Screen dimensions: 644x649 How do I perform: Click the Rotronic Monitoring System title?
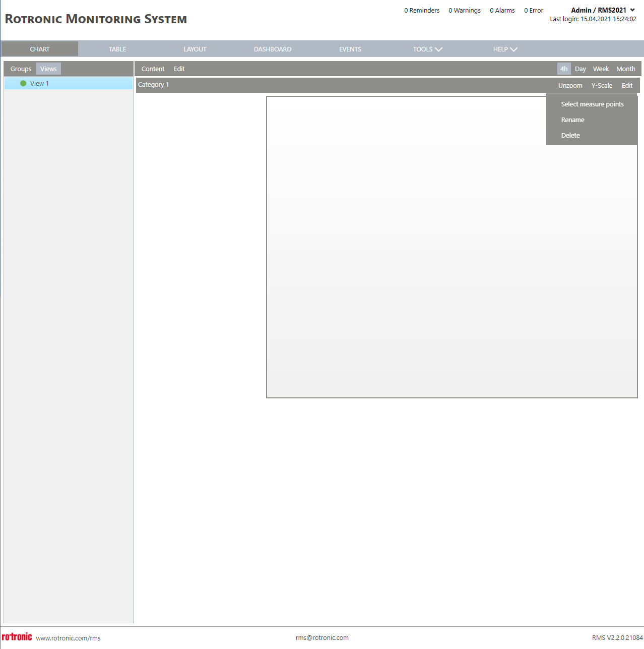(x=96, y=19)
